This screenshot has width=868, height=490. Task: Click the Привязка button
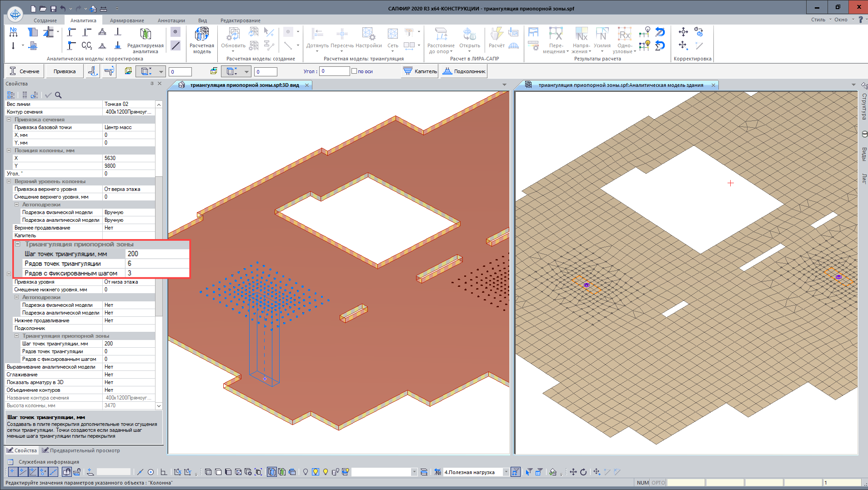tap(65, 71)
